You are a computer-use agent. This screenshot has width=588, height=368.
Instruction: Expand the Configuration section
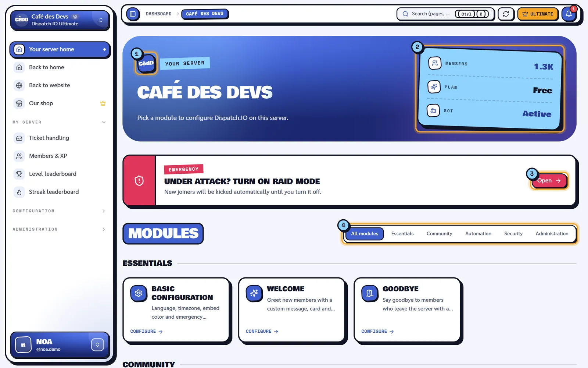click(59, 211)
